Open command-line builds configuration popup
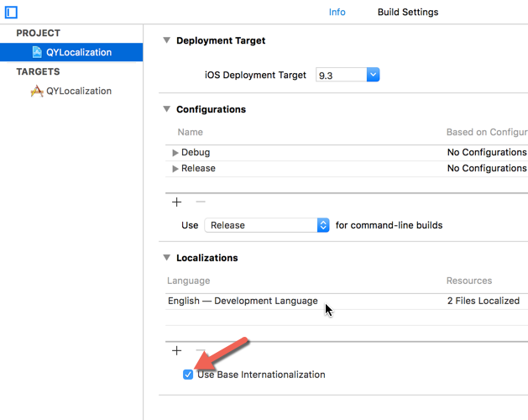528x420 pixels. pos(267,225)
